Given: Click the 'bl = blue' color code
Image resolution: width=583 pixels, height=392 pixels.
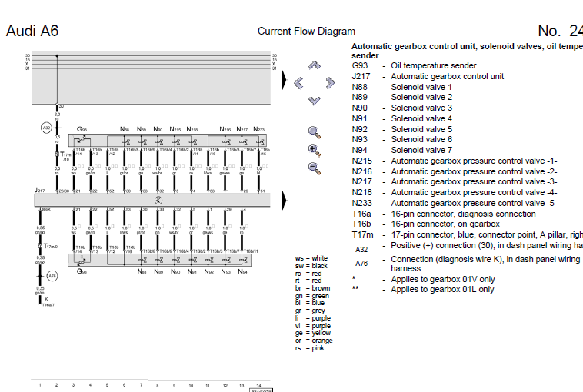Looking at the screenshot, I should [310, 303].
